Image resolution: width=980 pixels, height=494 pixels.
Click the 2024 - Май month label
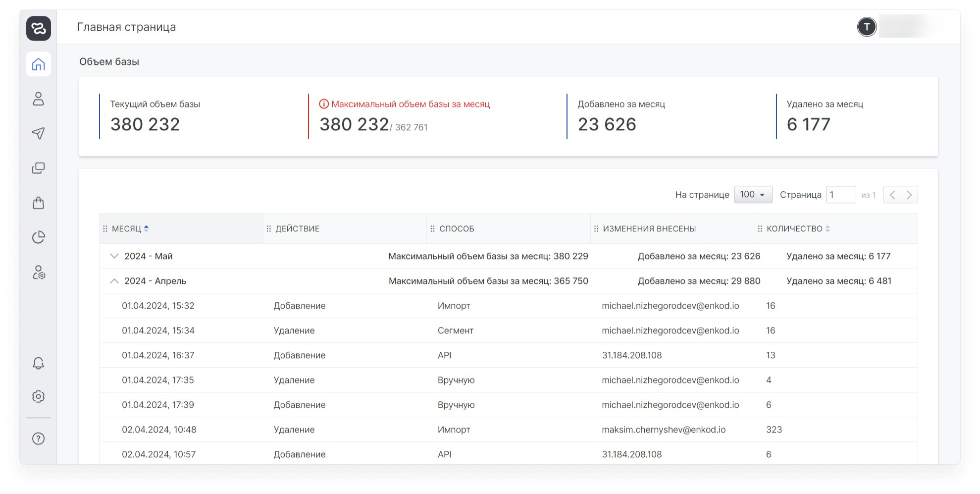(149, 256)
